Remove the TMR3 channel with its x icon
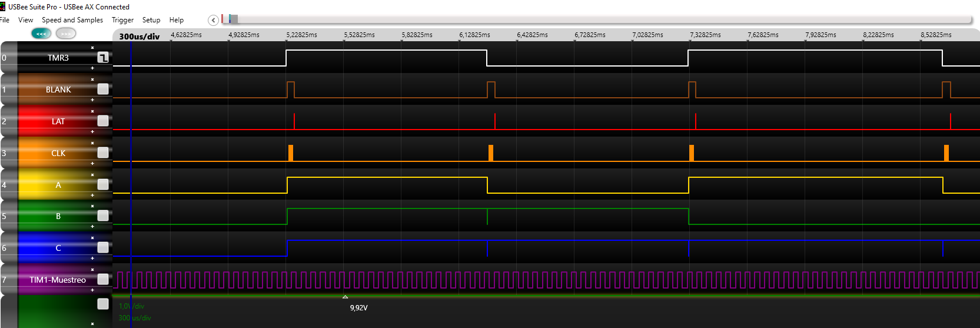Viewport: 980px width, 328px height. click(92, 48)
